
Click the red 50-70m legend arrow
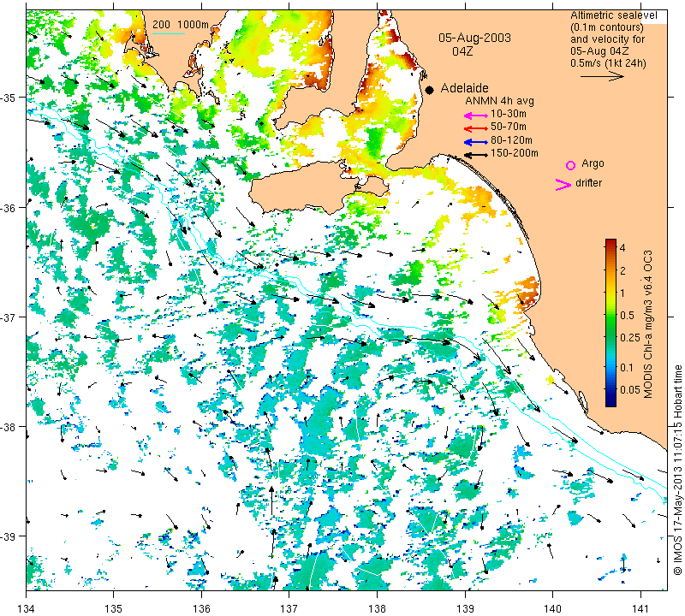(x=476, y=128)
